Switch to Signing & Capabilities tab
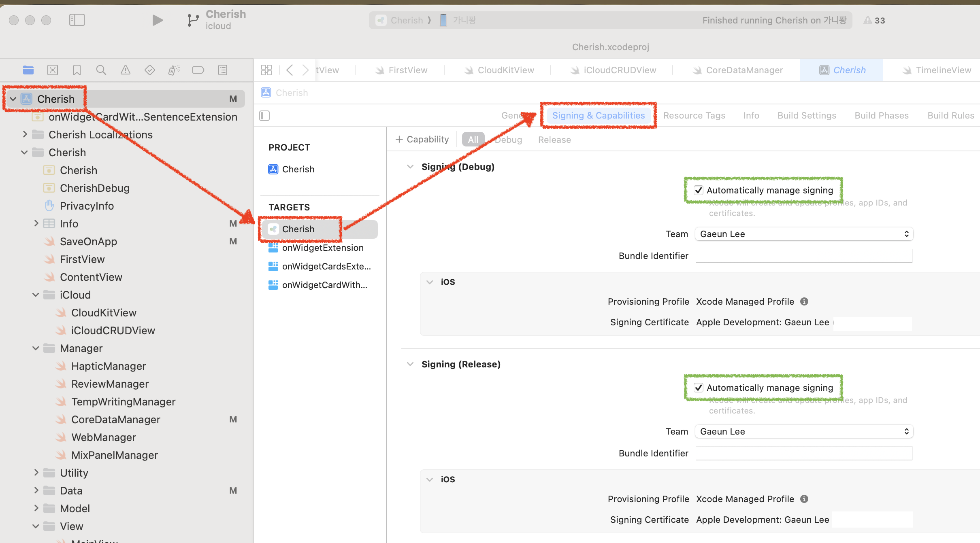 coord(599,115)
